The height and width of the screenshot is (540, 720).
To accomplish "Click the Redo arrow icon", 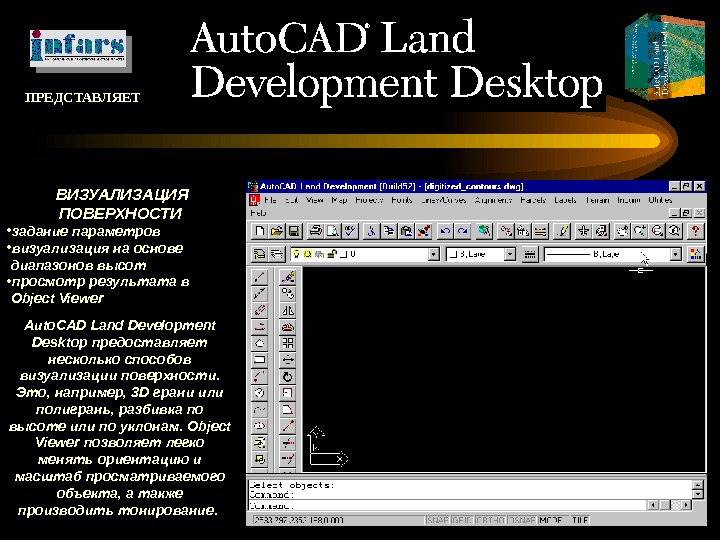I will [462, 231].
